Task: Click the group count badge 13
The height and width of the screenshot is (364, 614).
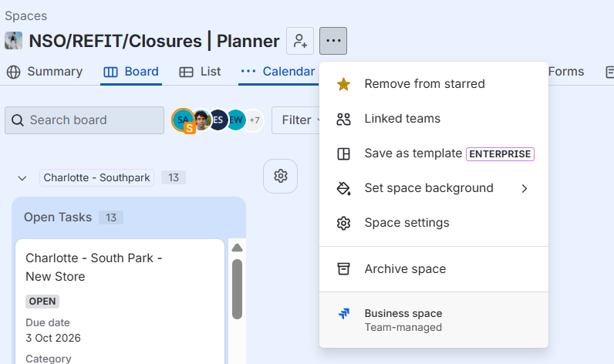Action: click(174, 177)
